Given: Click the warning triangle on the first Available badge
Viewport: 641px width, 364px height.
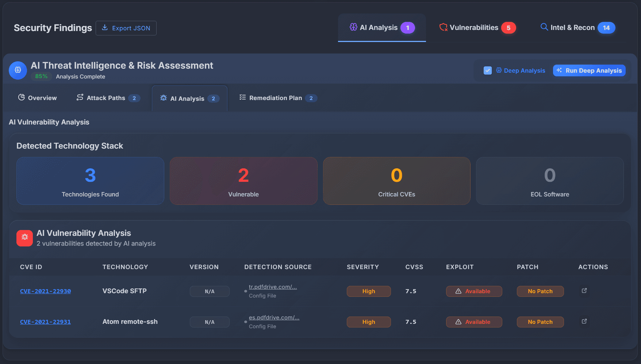Looking at the screenshot, I should click(x=459, y=291).
